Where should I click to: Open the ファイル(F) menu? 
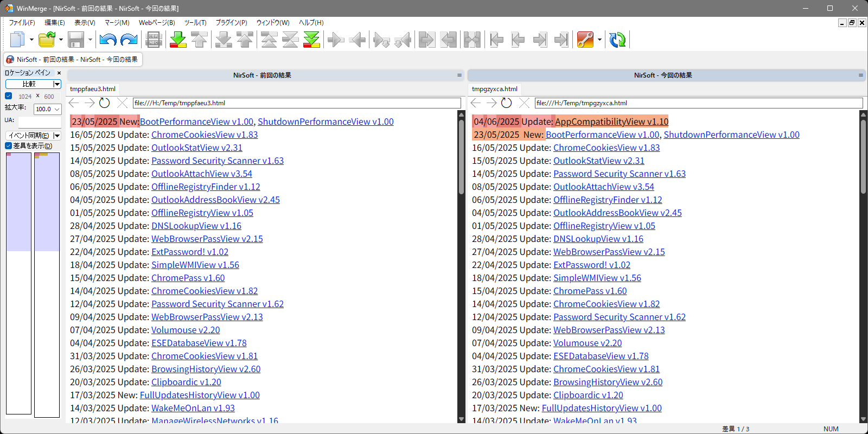click(x=22, y=22)
